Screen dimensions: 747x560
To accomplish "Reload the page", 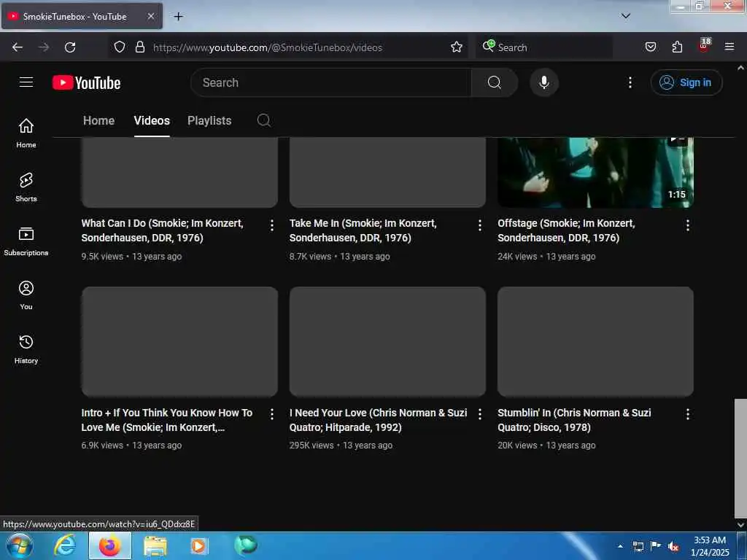I will (70, 47).
